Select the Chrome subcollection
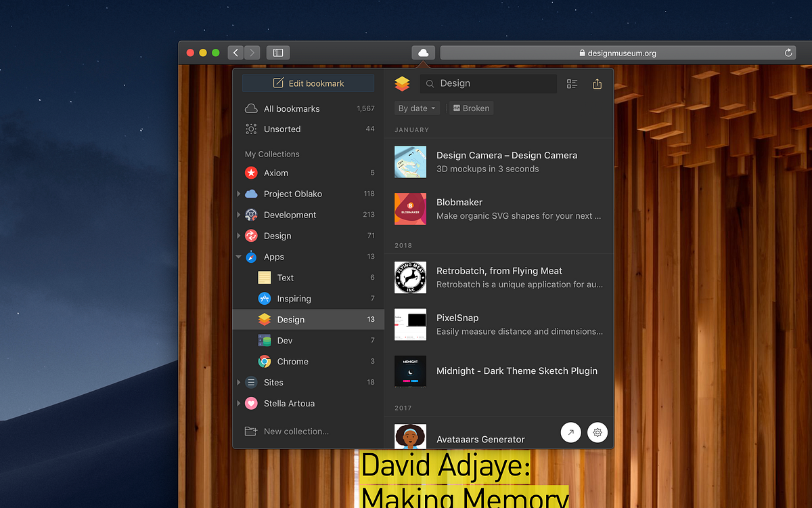The image size is (812, 508). point(309,362)
